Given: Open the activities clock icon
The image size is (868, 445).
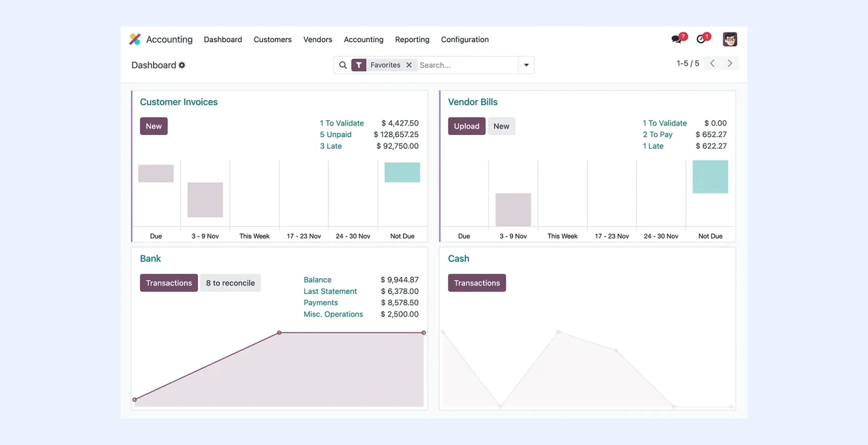Looking at the screenshot, I should point(701,39).
